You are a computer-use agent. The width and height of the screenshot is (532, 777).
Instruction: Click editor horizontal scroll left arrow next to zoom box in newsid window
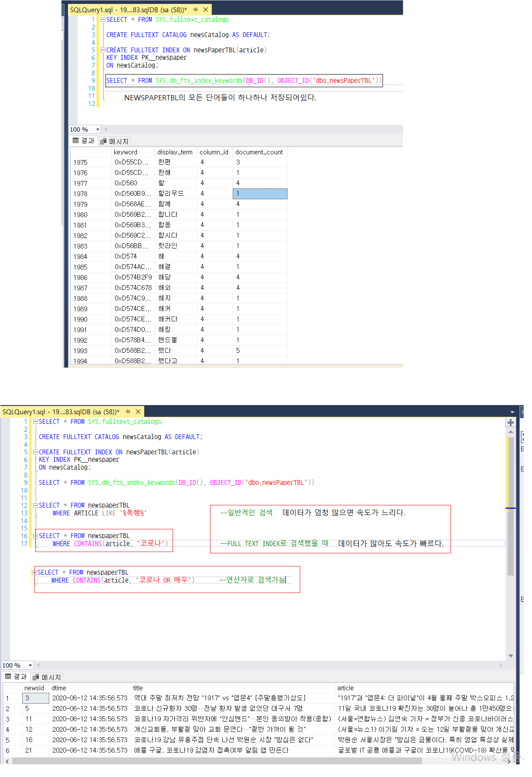tap(38, 665)
